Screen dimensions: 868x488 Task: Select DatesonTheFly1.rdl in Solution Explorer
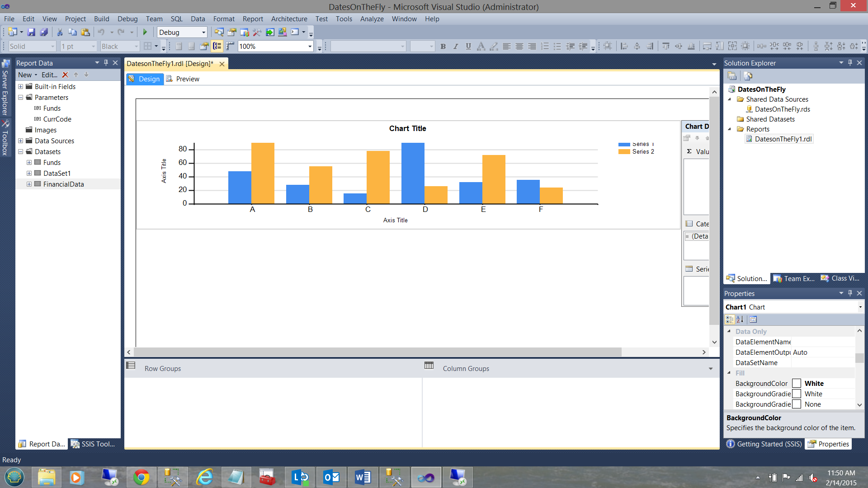pos(783,139)
